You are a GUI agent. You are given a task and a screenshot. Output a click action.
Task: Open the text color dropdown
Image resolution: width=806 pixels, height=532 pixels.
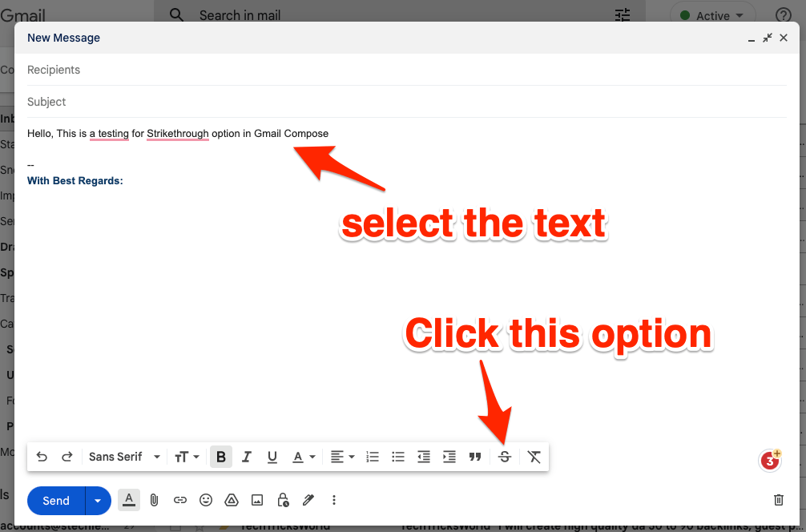pyautogui.click(x=304, y=457)
